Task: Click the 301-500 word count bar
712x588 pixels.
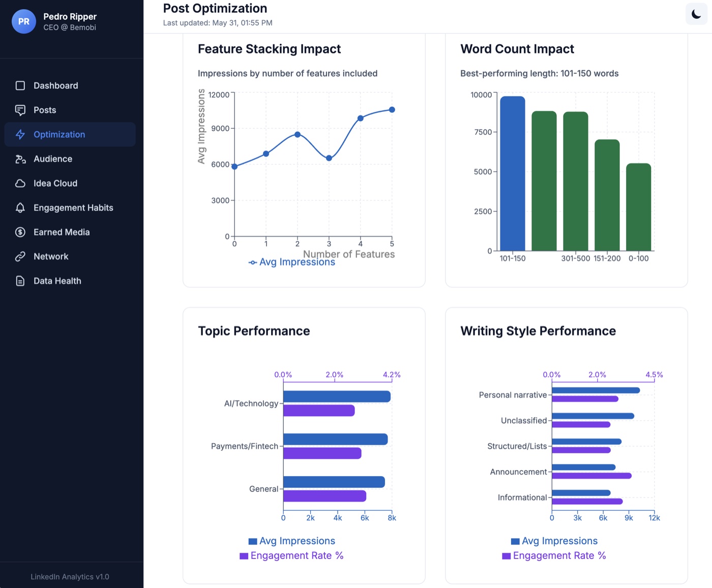Action: pos(576,181)
